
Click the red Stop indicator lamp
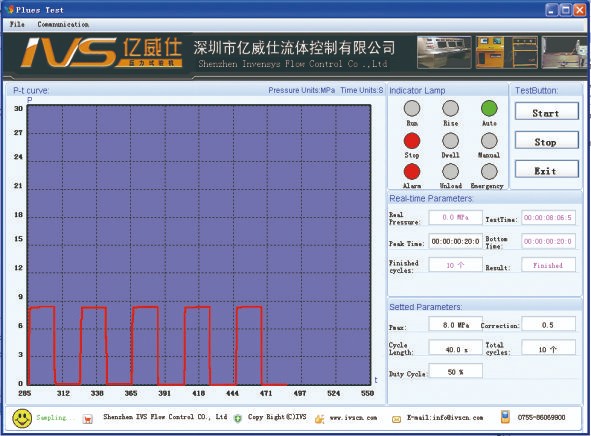pos(412,141)
